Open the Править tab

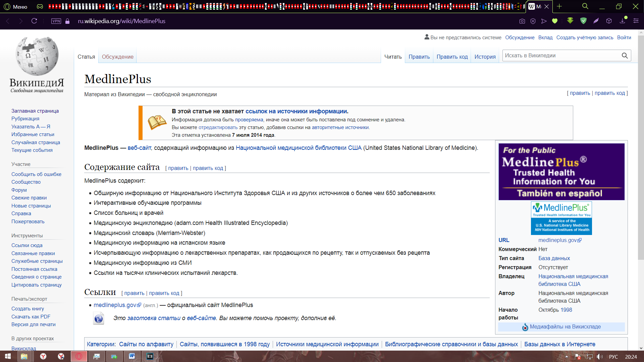(419, 57)
